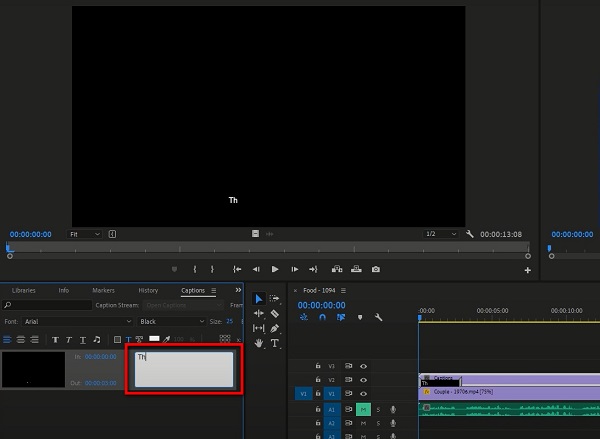Screen dimensions: 600x439
Task: Switch to the Libraries tab
Action: [24, 290]
